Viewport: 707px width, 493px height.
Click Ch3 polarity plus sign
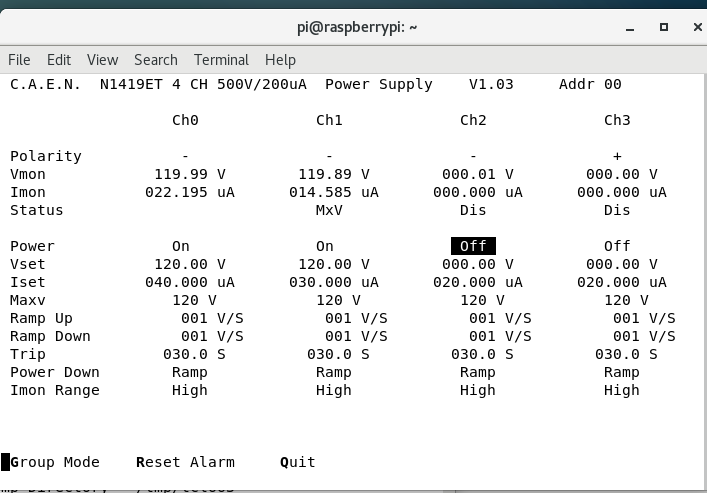[x=617, y=156]
